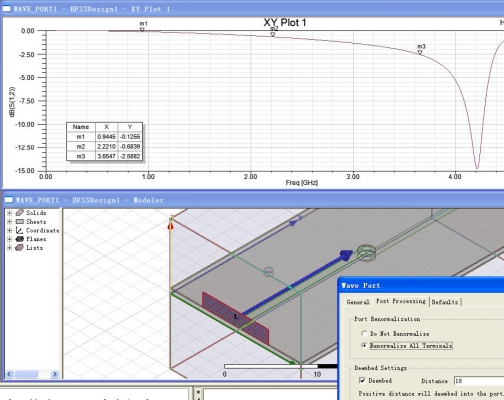This screenshot has width=504, height=400.
Task: Open the General tab in Wave Port dialog
Action: pyautogui.click(x=358, y=302)
